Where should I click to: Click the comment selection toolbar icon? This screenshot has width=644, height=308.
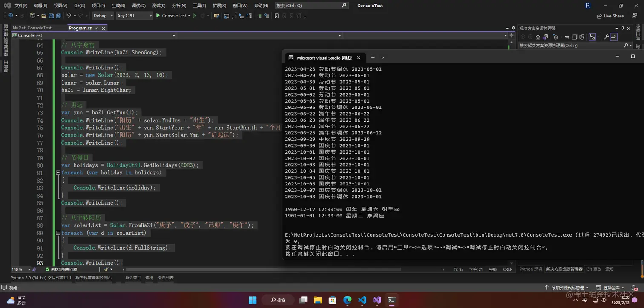pos(259,16)
